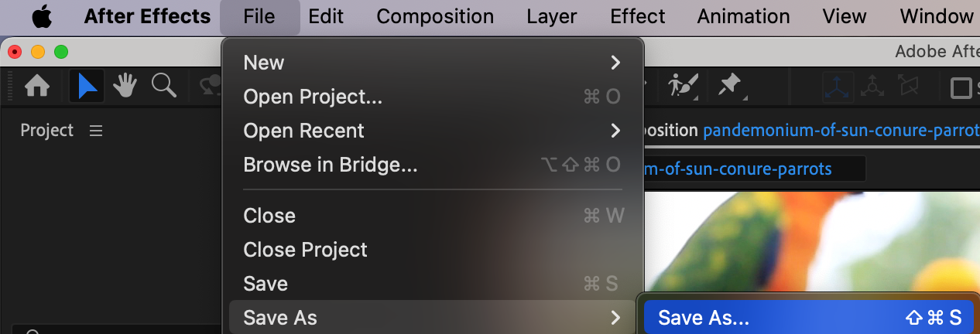Switch to View Axis mode icon
This screenshot has width=980, height=334.
coord(907,86)
